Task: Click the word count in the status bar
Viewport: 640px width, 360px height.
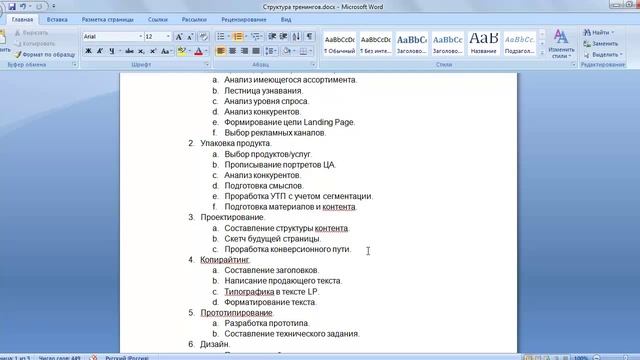Action: 60,358
